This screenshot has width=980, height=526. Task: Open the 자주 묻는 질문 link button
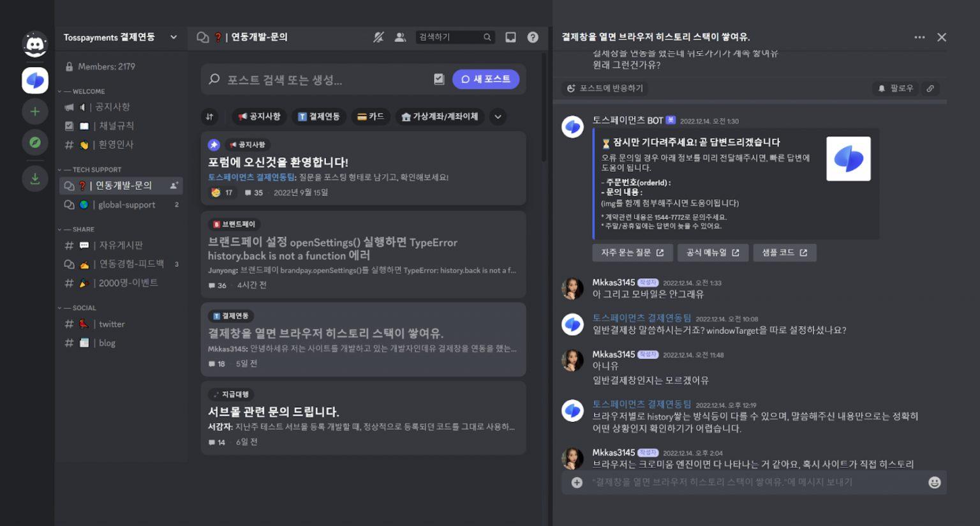[632, 253]
